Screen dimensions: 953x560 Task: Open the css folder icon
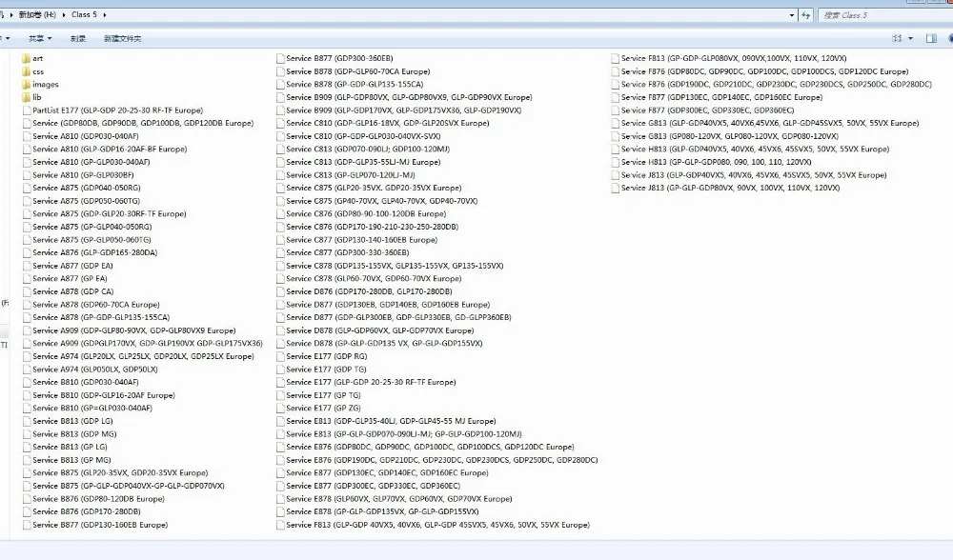tap(26, 71)
